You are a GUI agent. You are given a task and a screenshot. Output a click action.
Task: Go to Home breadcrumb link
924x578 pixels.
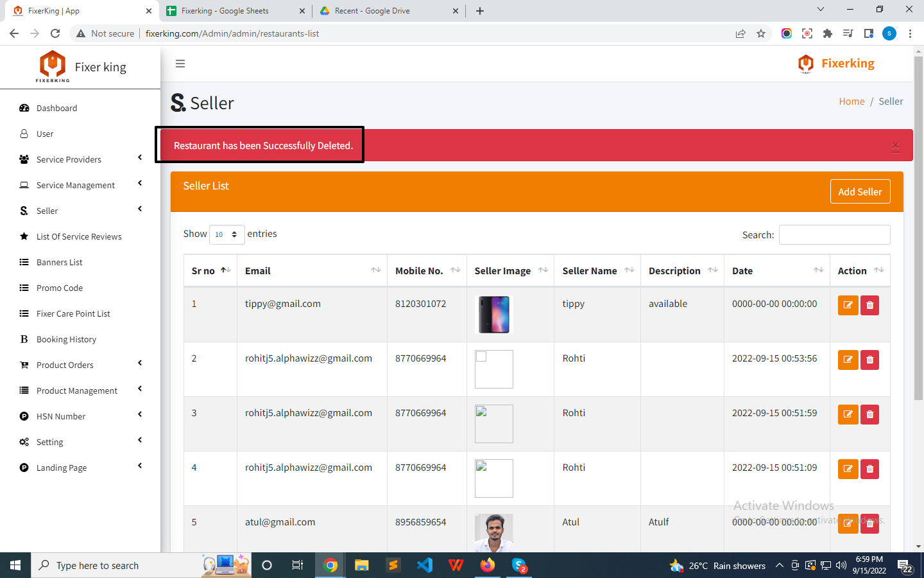click(851, 101)
